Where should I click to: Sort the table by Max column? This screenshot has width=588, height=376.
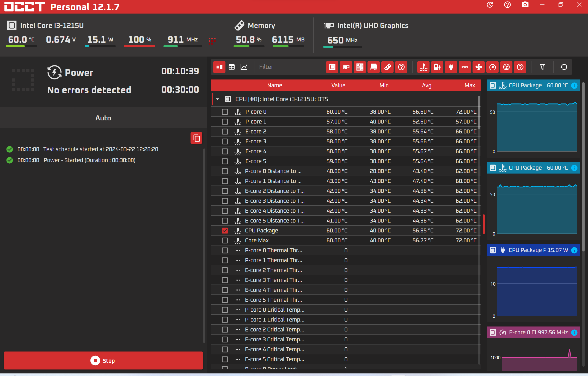pos(470,85)
